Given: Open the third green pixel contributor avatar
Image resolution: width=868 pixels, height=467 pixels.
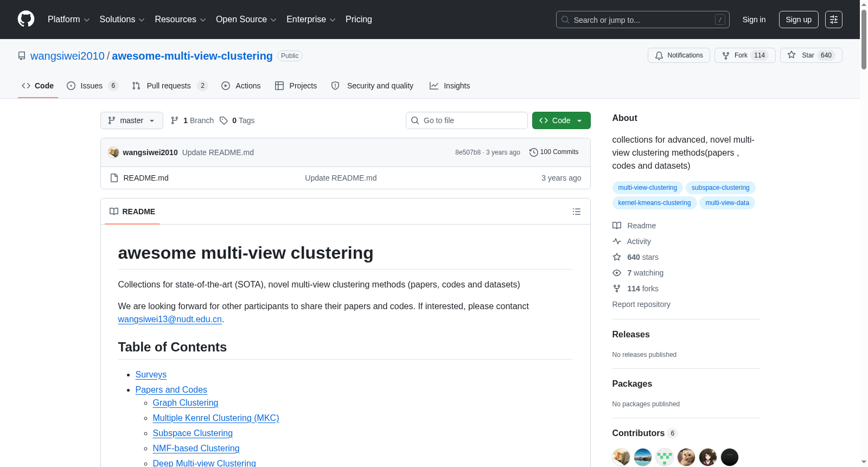Looking at the screenshot, I should pos(665,457).
